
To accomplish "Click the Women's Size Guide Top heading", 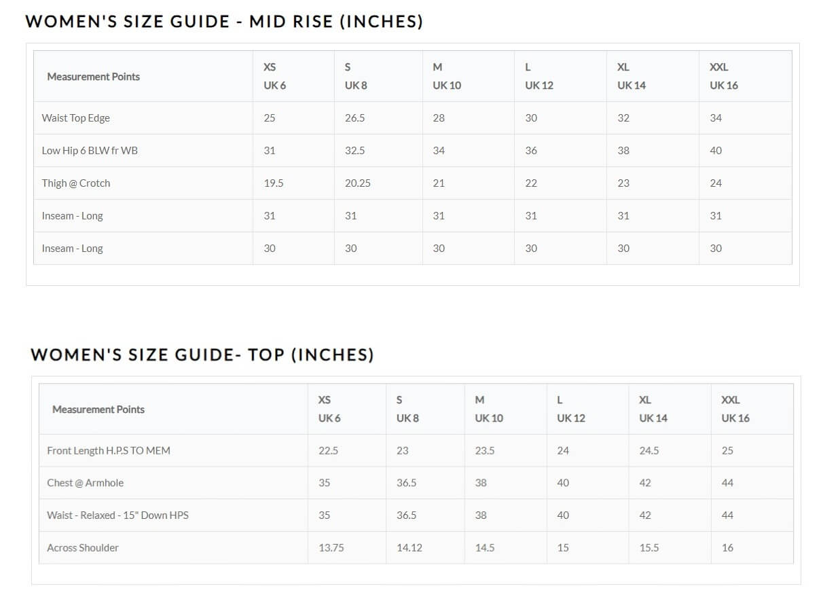I will 202,355.
